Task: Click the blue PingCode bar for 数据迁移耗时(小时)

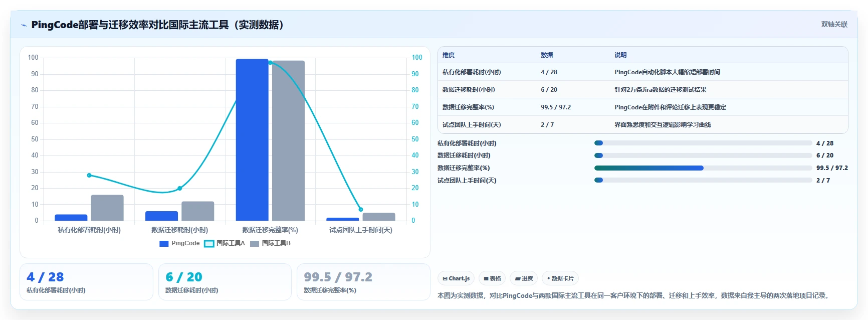Action: [161, 216]
